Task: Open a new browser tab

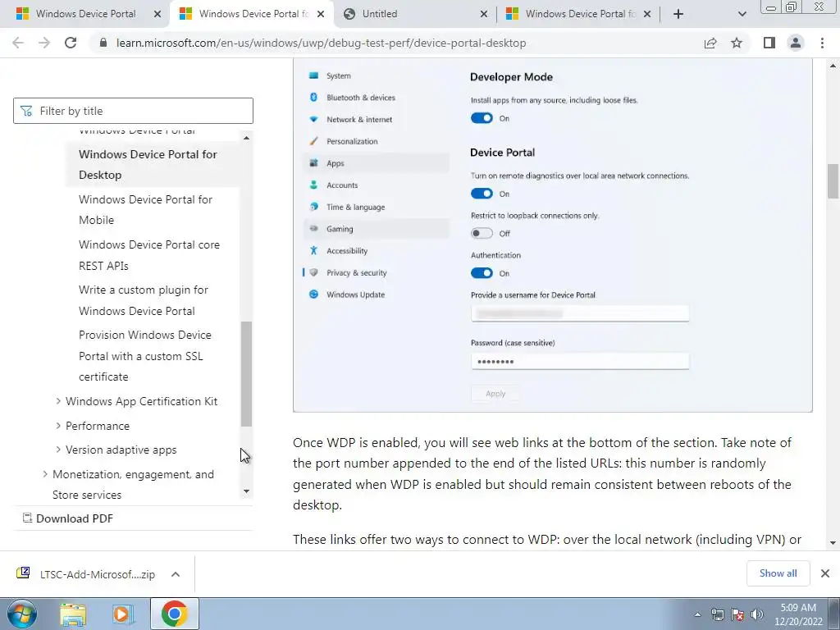Action: 678,14
